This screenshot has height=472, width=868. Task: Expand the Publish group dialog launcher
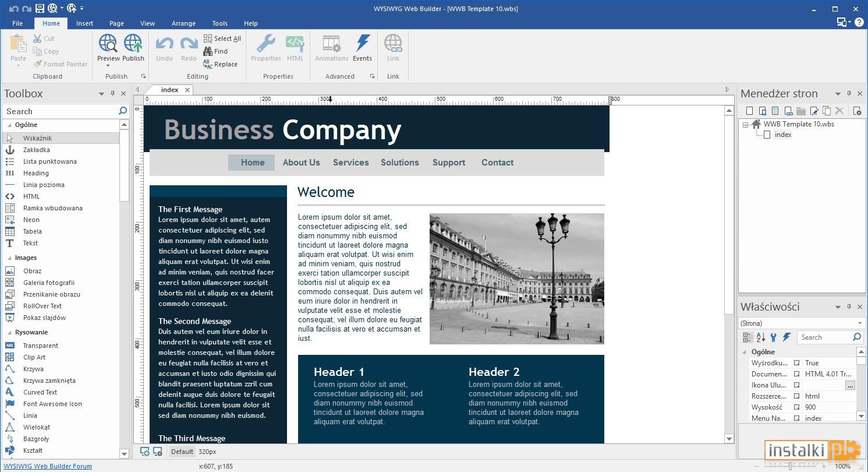pos(143,76)
